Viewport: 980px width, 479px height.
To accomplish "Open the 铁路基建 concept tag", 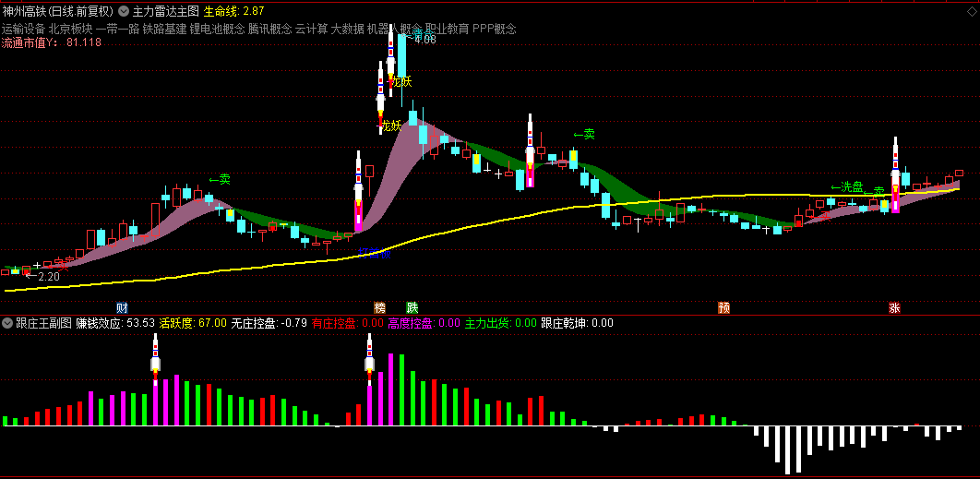I will point(164,28).
